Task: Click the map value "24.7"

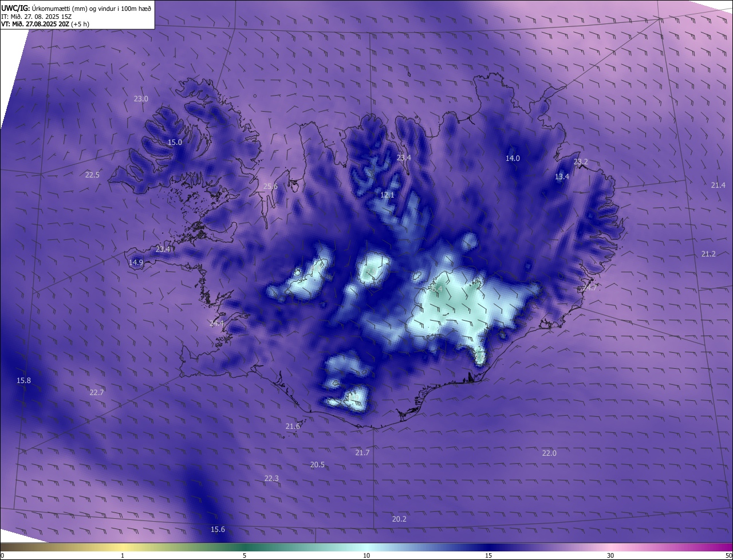Action: pos(589,288)
